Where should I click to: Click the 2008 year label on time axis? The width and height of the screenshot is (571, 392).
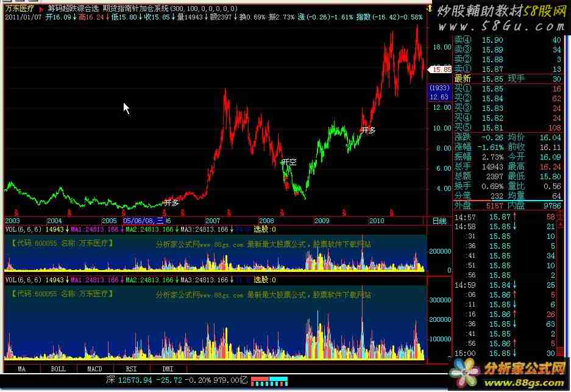(266, 221)
